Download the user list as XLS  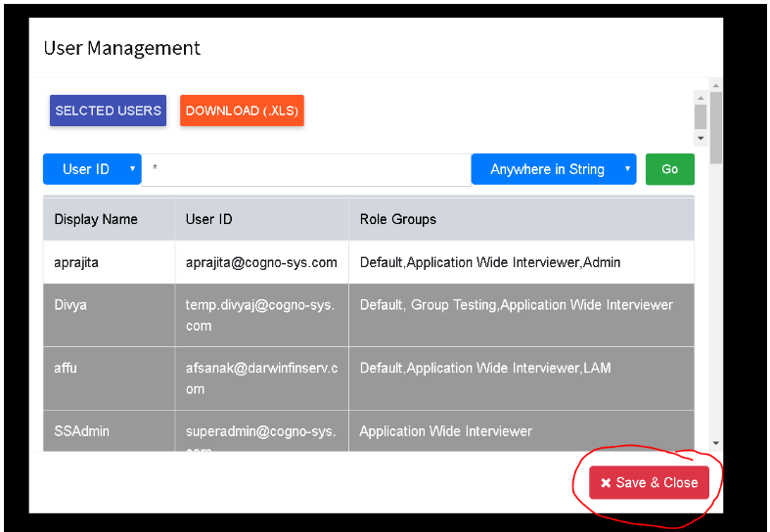tap(242, 111)
